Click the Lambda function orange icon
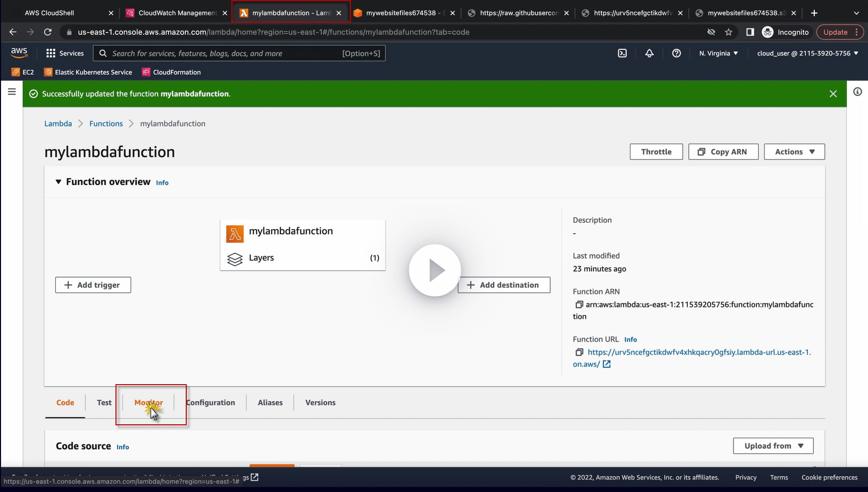Screen dimensions: 868x492 [235, 234]
